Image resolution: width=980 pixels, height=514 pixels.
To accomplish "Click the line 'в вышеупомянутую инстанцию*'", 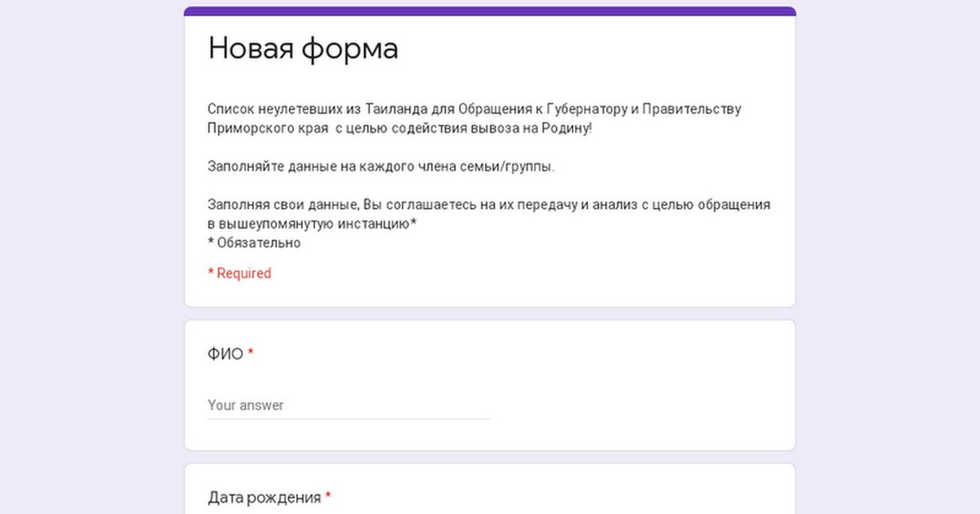I will 313,224.
